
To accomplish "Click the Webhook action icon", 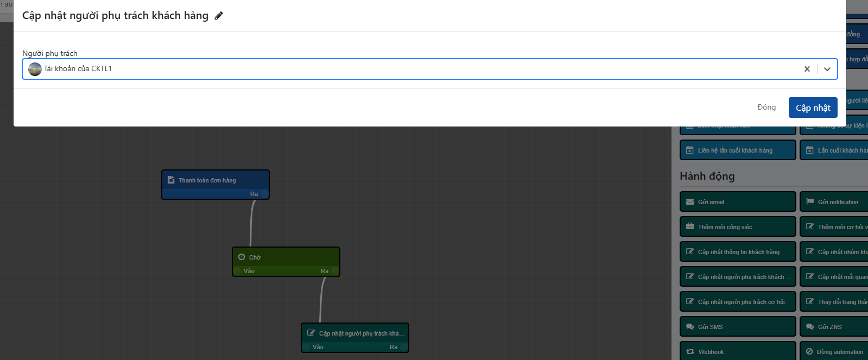I will tap(690, 352).
